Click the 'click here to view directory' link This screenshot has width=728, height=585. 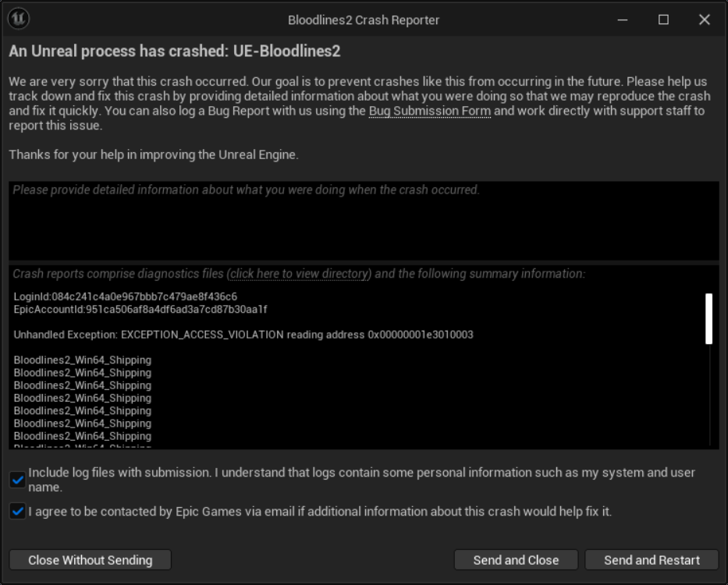(x=299, y=274)
